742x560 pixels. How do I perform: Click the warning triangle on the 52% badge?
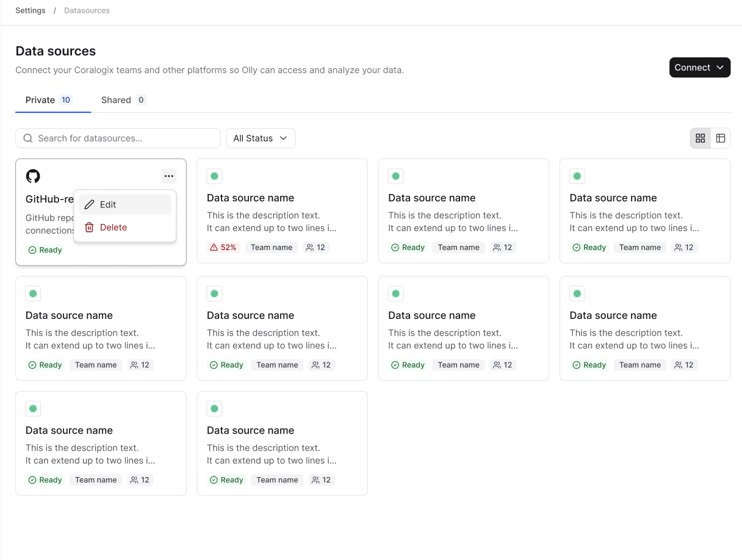pyautogui.click(x=215, y=247)
